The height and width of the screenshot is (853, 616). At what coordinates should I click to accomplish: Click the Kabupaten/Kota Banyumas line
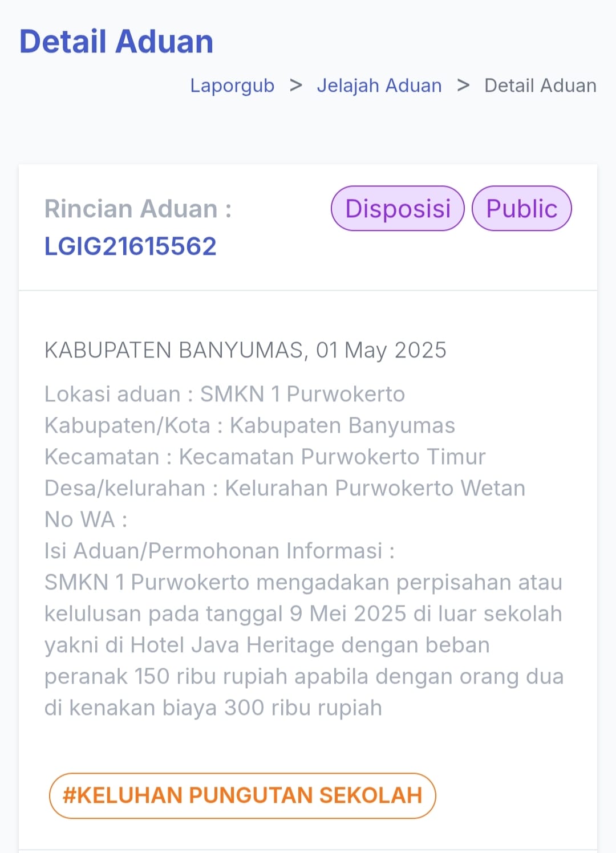pos(250,425)
